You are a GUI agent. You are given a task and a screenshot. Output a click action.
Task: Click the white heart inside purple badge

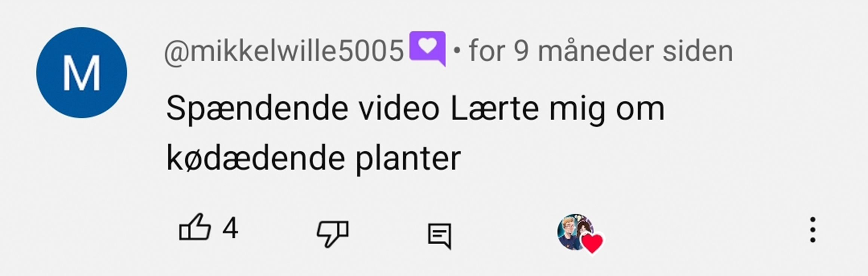coord(428,46)
